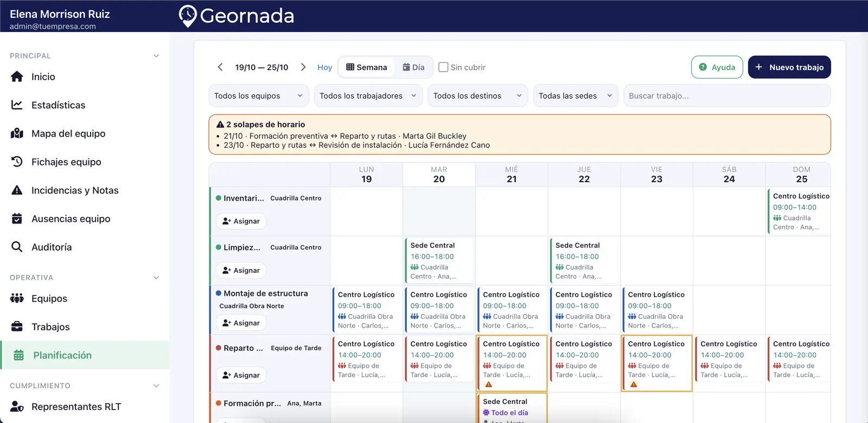Enable the Sin cubrir checkbox
Viewport: 868px width, 423px height.
(x=443, y=67)
